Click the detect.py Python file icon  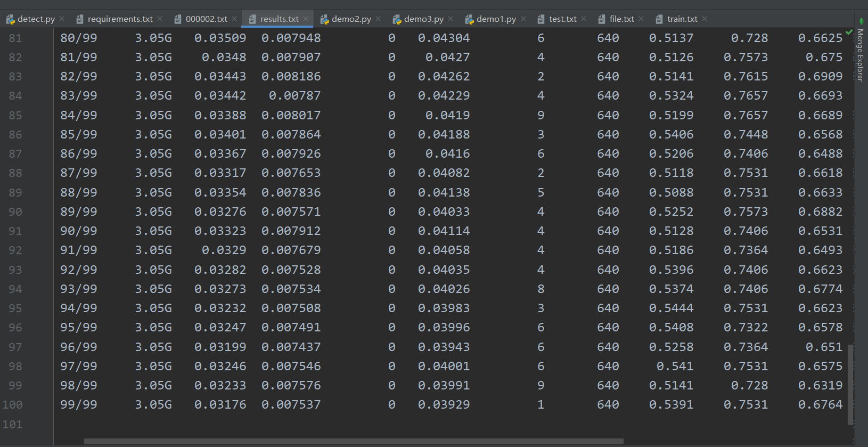[x=10, y=19]
